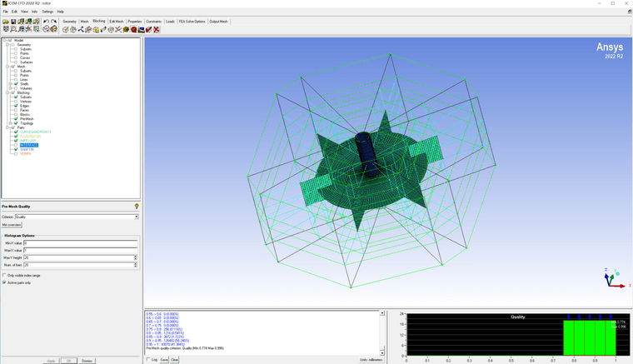The image size is (633, 364).
Task: Click the Fit Window icon in toolbar
Action: [x=6, y=29]
